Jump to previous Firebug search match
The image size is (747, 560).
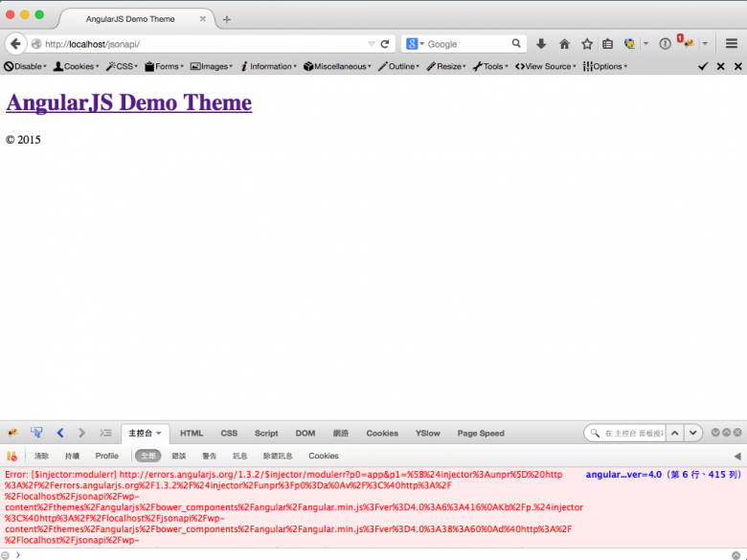tap(675, 433)
